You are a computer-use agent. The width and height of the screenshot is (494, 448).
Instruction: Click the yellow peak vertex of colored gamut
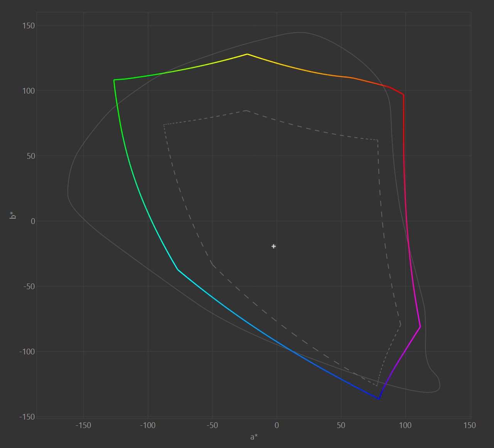[x=247, y=54]
